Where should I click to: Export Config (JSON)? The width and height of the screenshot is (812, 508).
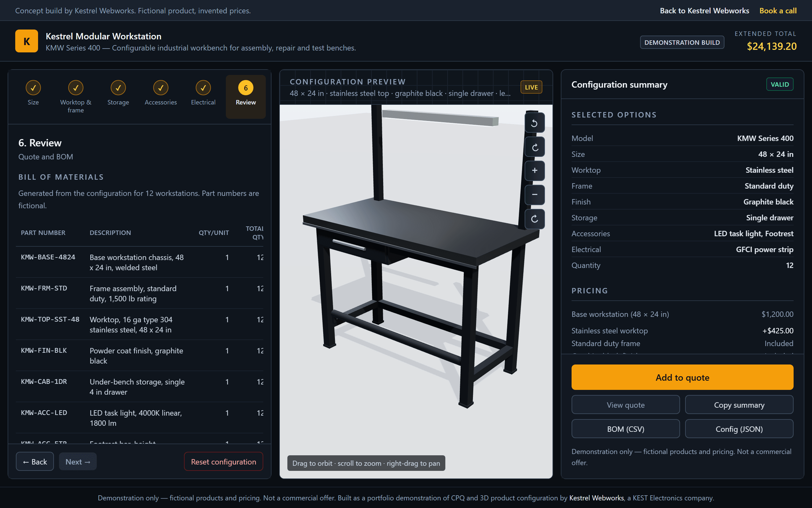coord(739,429)
